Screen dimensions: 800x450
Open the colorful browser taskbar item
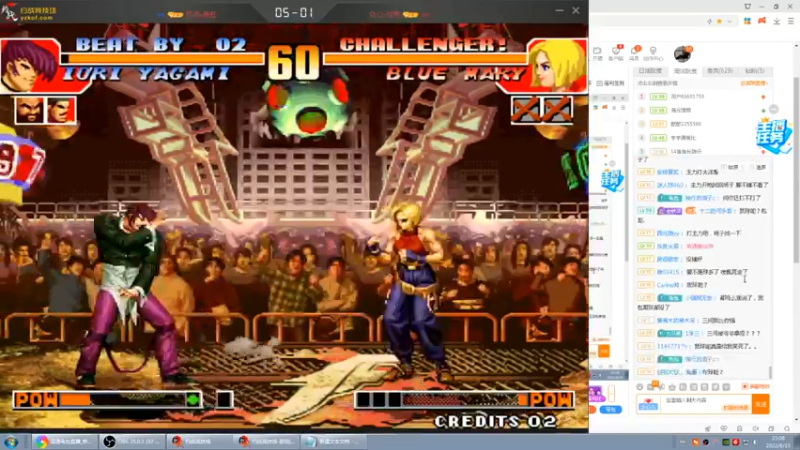tap(64, 441)
